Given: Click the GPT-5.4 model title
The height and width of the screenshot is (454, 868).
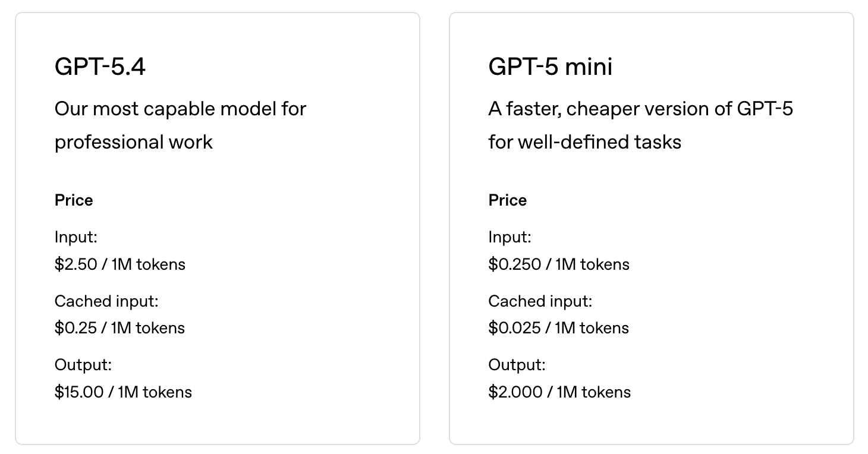Looking at the screenshot, I should tap(100, 67).
